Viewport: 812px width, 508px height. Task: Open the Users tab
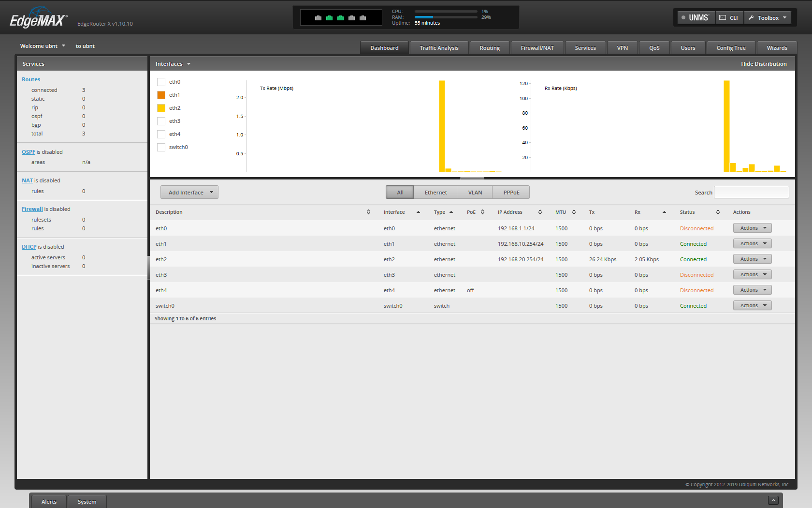(x=688, y=48)
